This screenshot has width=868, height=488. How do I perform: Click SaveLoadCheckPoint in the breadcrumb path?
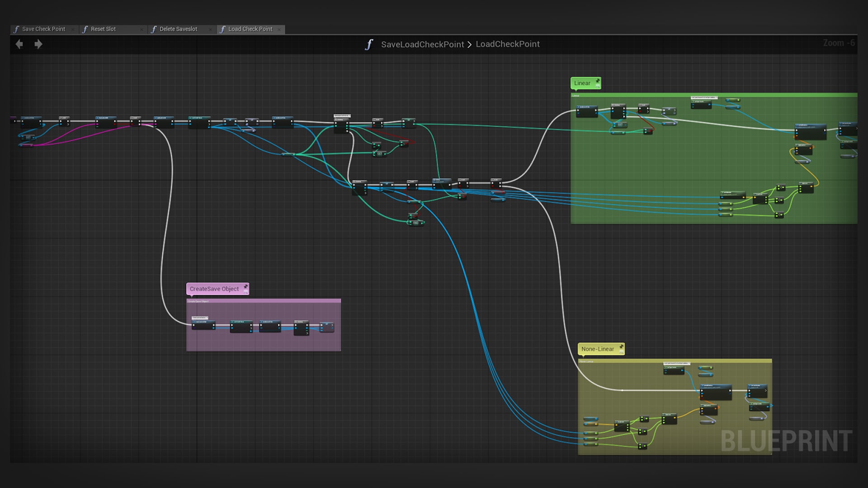tap(423, 44)
